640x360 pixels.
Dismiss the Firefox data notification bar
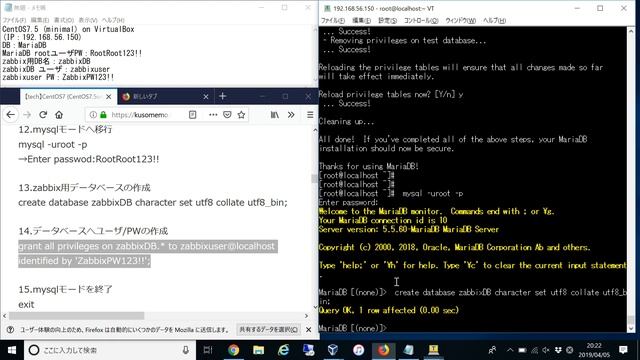pyautogui.click(x=309, y=329)
